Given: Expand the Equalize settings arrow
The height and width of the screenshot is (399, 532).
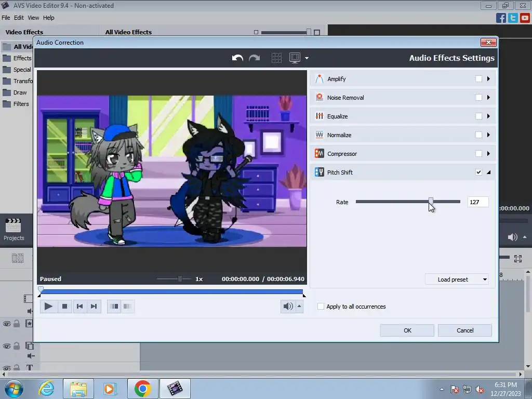Looking at the screenshot, I should pos(488,116).
